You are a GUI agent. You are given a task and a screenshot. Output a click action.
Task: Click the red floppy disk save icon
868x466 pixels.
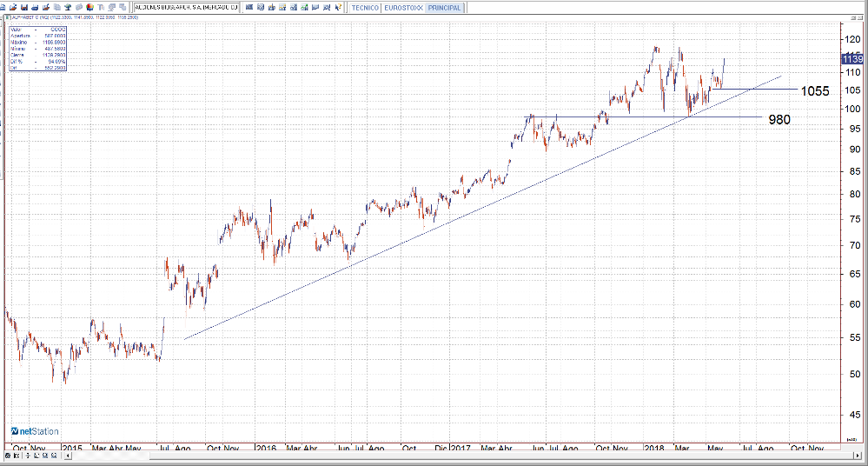tap(24, 7)
